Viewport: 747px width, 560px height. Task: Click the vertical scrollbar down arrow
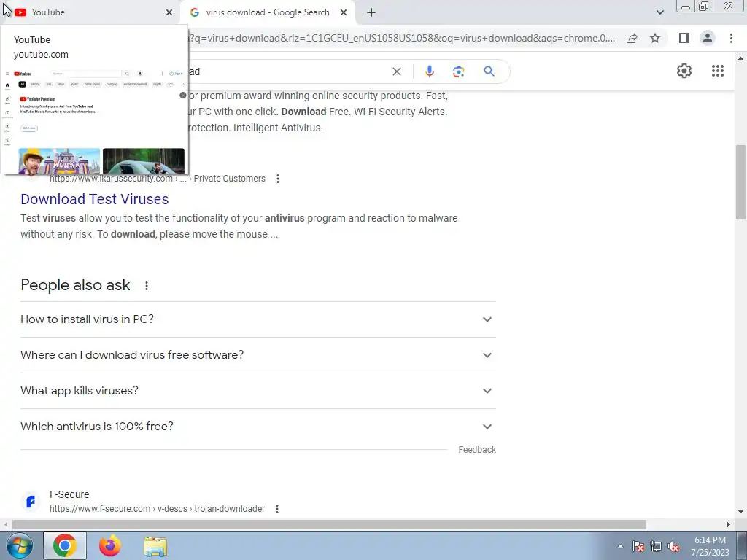740,512
